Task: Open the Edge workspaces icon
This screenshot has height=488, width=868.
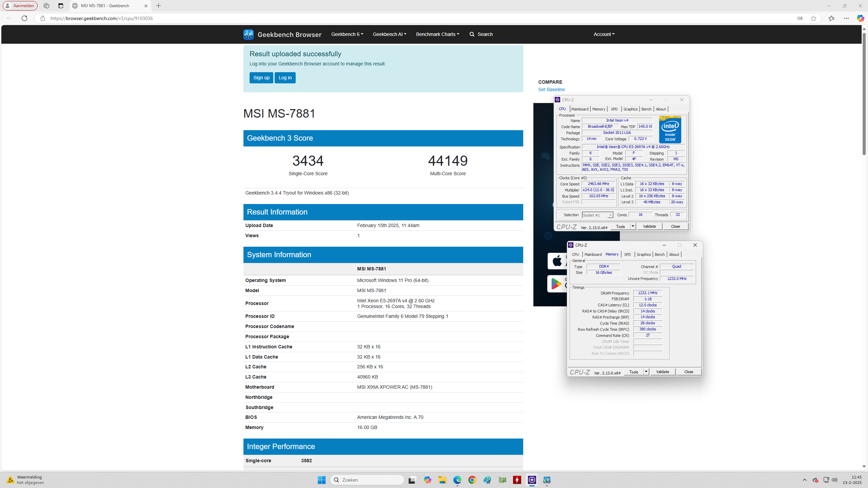Action: tap(46, 6)
